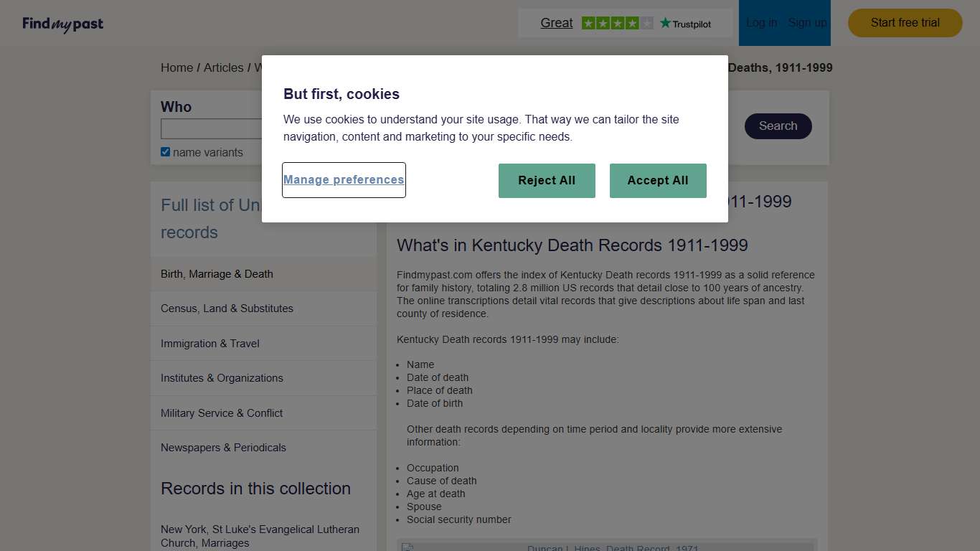Click the document icon beside Duncan Hines record

click(x=407, y=547)
